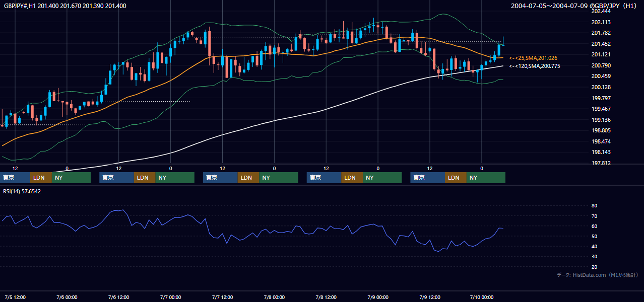Image resolution: width=644 pixels, height=302 pixels.
Task: Select the 120 SMA 200.775 label
Action: (x=534, y=66)
